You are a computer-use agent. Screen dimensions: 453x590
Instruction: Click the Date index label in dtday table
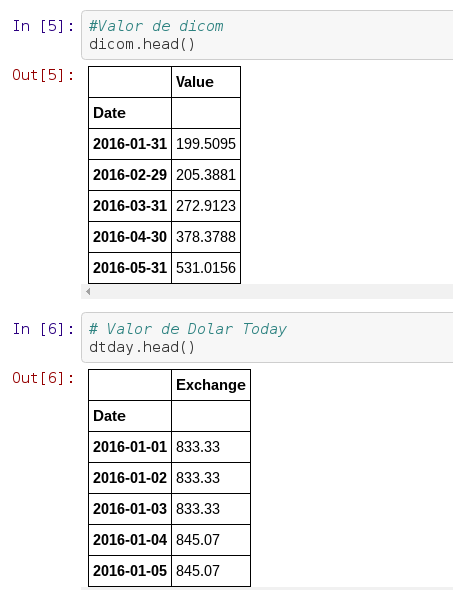point(130,416)
